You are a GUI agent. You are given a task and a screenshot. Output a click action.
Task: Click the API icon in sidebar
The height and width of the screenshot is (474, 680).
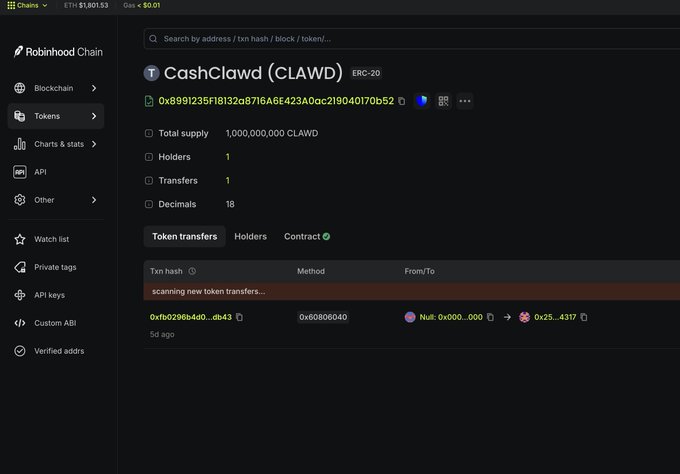click(x=20, y=172)
